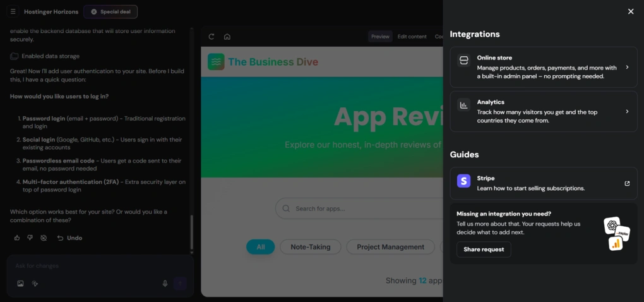Click the Special deal button
This screenshot has height=302, width=644.
coord(110,11)
